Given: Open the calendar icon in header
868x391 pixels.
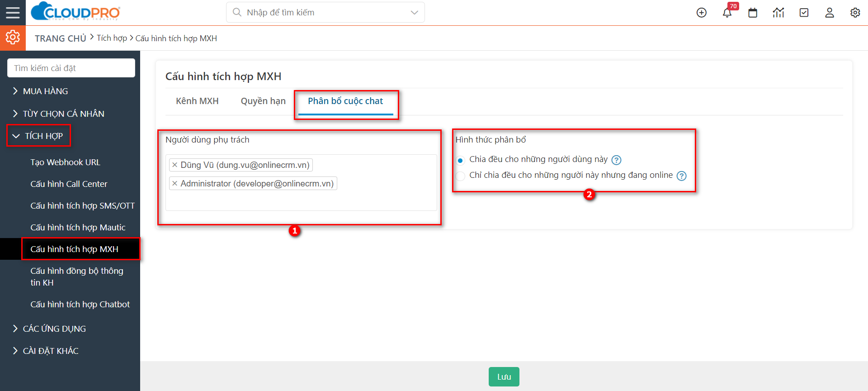Looking at the screenshot, I should tap(753, 13).
